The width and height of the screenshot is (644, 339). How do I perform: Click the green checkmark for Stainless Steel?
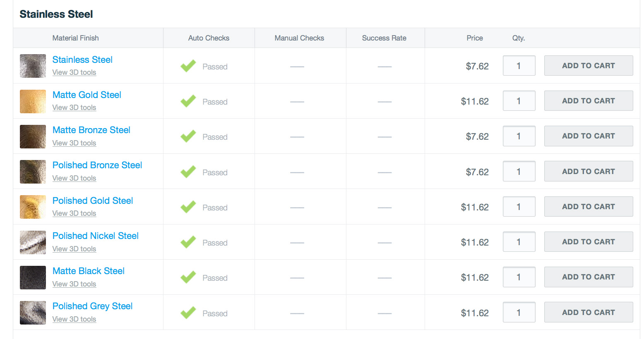(x=188, y=66)
